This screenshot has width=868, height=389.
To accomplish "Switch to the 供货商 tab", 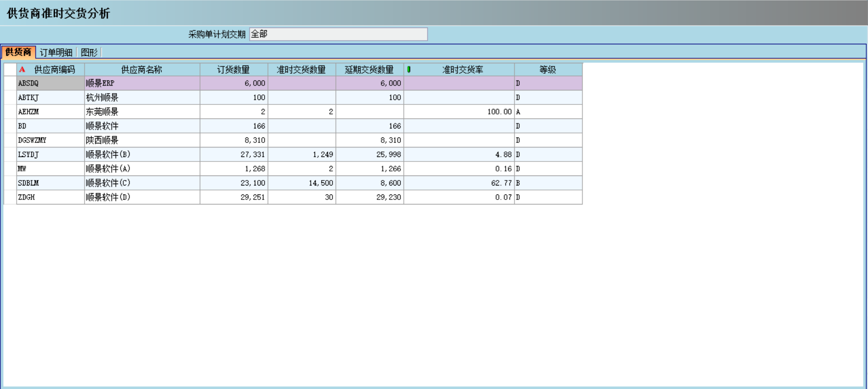I will (18, 52).
